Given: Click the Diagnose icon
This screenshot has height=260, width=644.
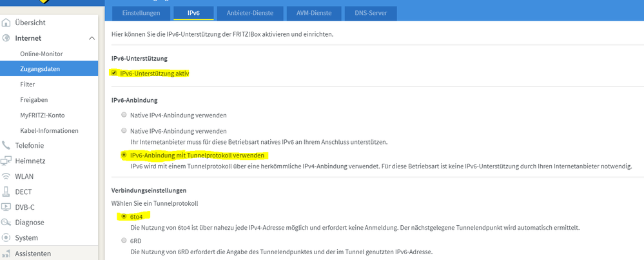Looking at the screenshot, I should pyautogui.click(x=6, y=223).
